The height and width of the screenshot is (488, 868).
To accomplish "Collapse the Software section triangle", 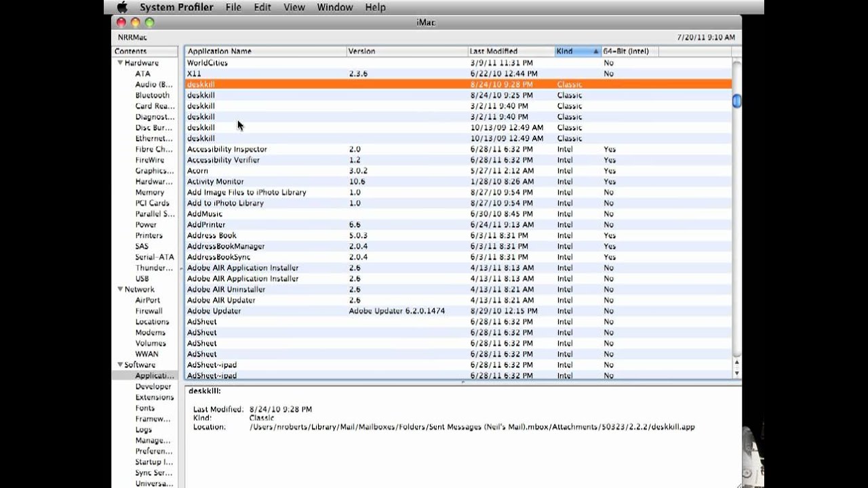I will click(120, 365).
